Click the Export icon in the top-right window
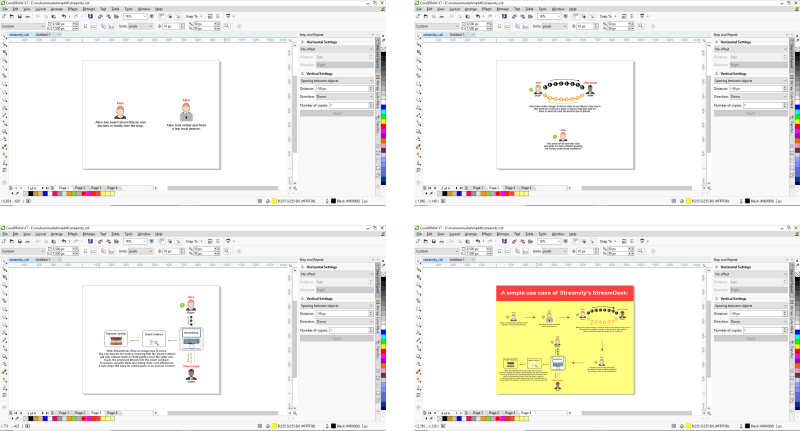The width and height of the screenshot is (800, 431). click(x=522, y=16)
